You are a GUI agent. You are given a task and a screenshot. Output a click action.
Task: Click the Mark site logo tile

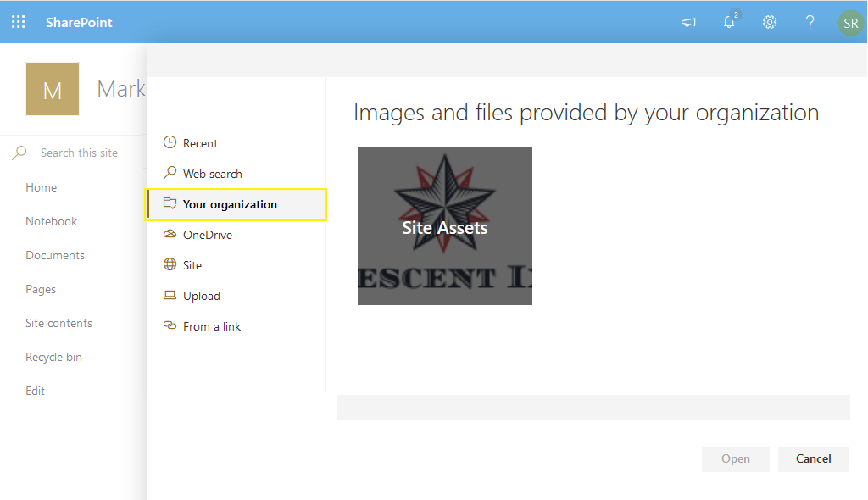click(x=52, y=89)
